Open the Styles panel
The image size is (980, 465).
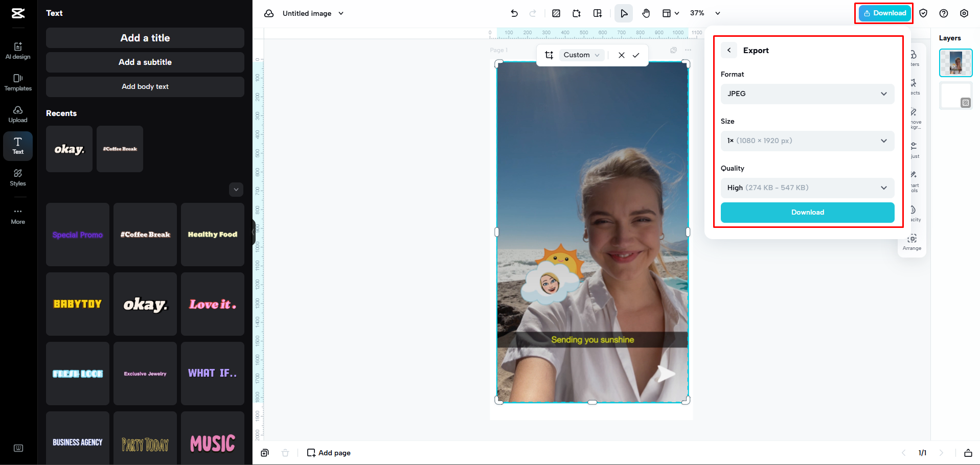(x=18, y=178)
